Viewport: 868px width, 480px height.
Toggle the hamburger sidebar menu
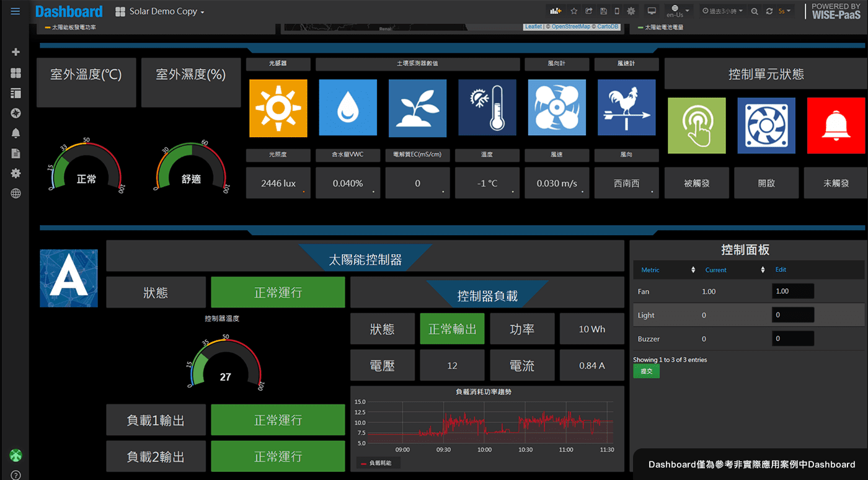click(x=15, y=11)
